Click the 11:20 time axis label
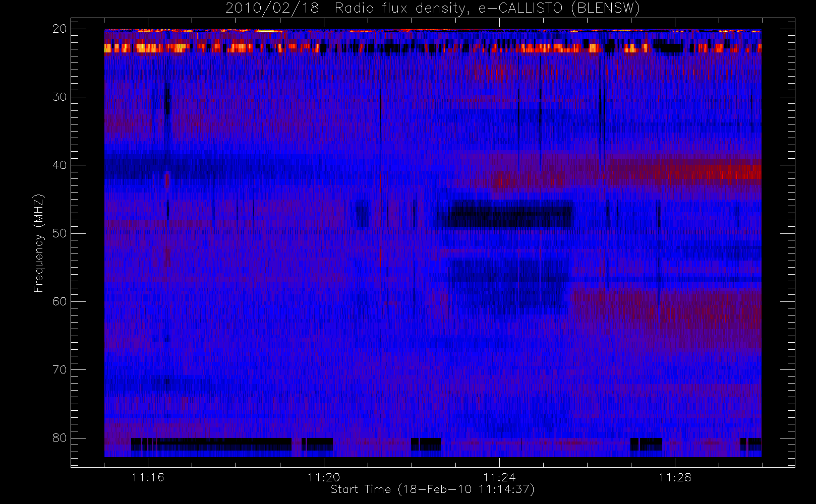This screenshot has height=504, width=816. (324, 477)
